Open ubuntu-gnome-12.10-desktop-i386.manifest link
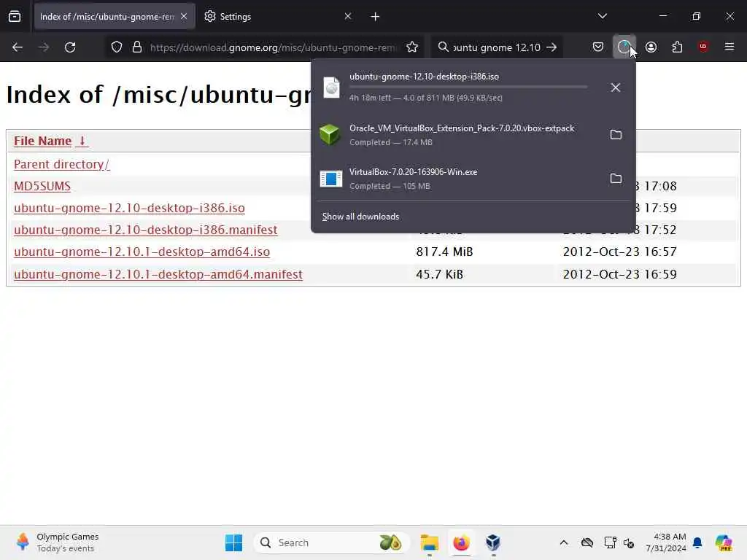The height and width of the screenshot is (560, 747). (x=145, y=230)
